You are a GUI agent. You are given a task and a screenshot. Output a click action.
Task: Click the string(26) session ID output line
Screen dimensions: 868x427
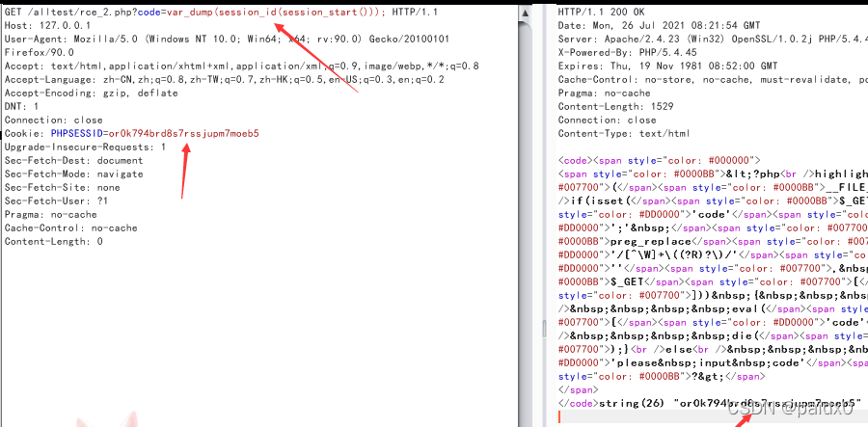[x=712, y=403]
